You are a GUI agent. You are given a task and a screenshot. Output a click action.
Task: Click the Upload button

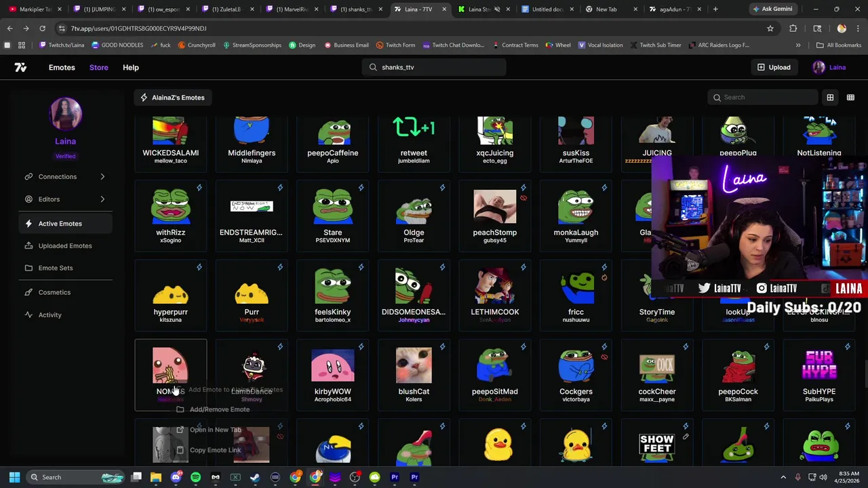coord(774,67)
